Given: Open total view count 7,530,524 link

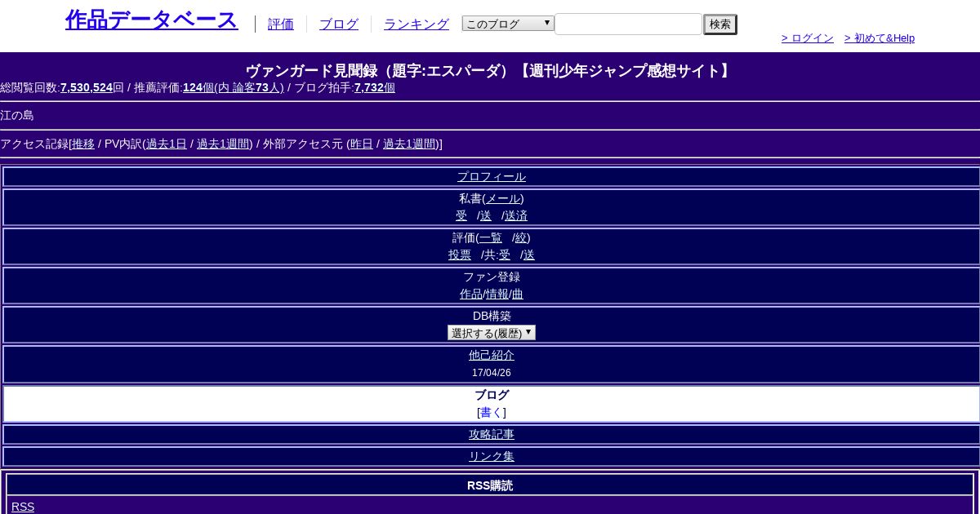Looking at the screenshot, I should [87, 87].
